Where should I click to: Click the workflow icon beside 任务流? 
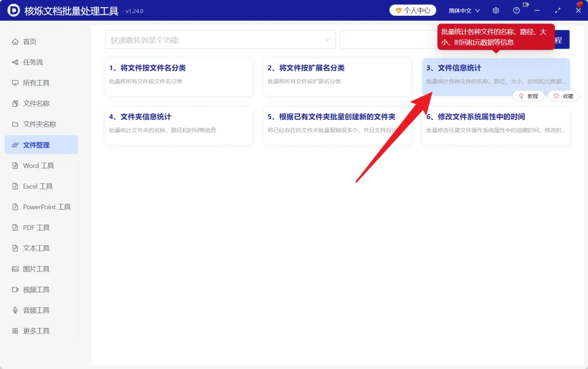tap(15, 62)
